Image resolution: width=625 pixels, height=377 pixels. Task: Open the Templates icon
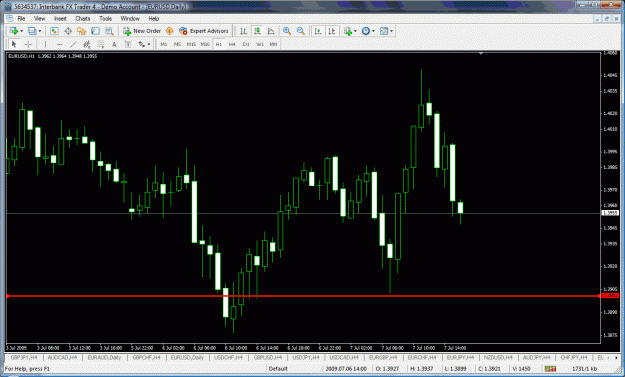(x=384, y=31)
